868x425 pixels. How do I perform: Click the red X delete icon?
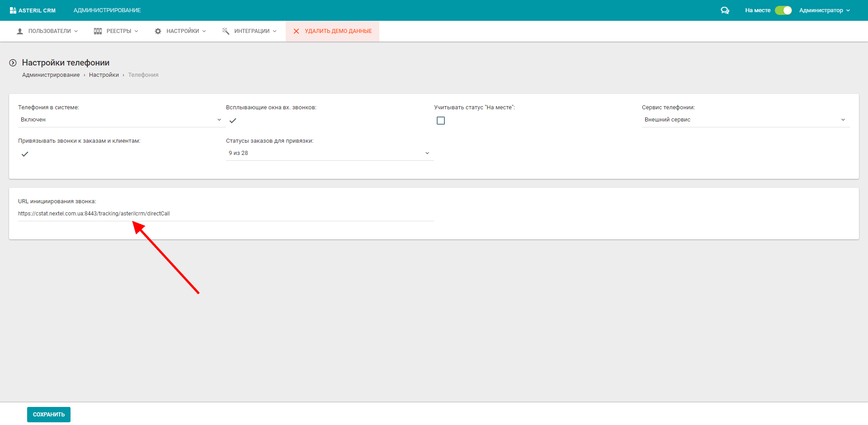pos(296,31)
